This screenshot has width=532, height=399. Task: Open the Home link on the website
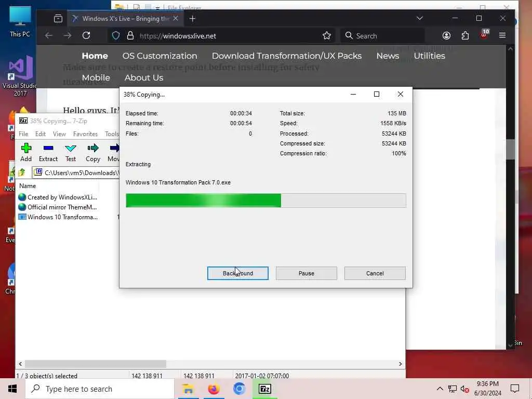point(95,56)
